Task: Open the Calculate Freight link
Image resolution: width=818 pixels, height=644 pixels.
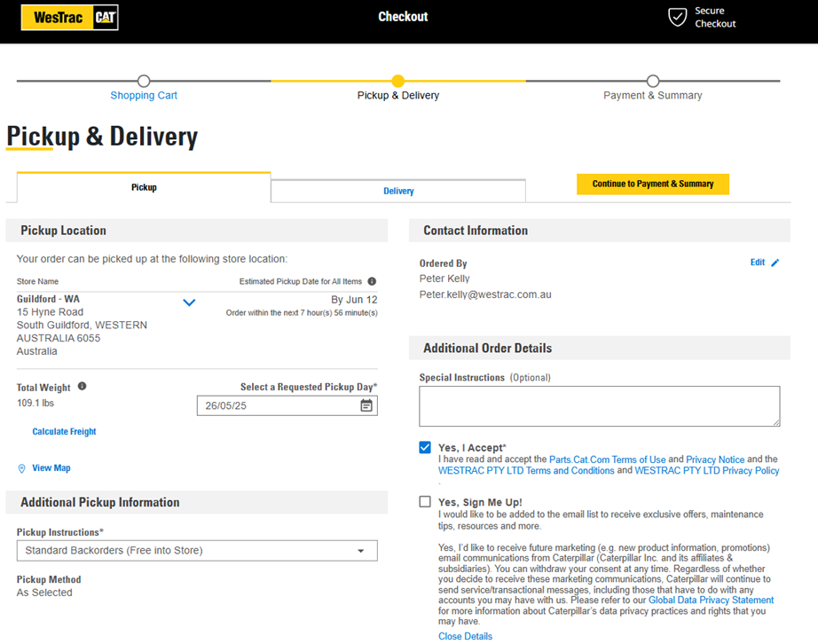Action: pos(64,432)
